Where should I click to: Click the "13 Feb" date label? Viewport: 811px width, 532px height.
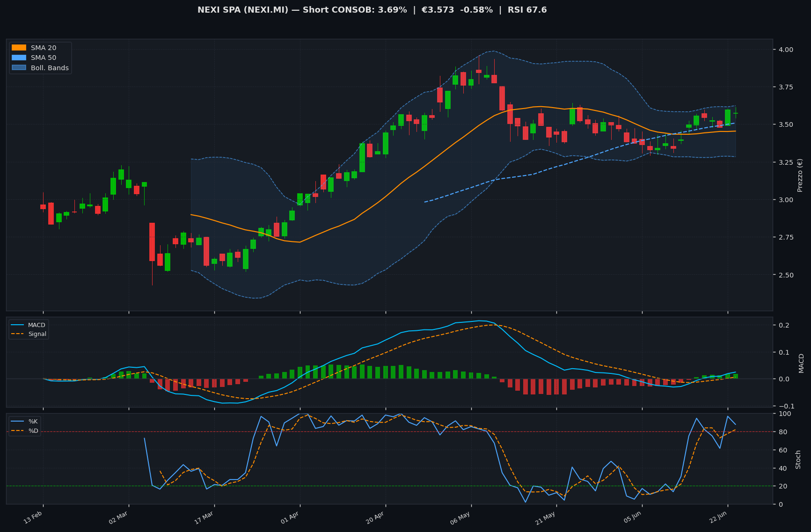pos(33,517)
